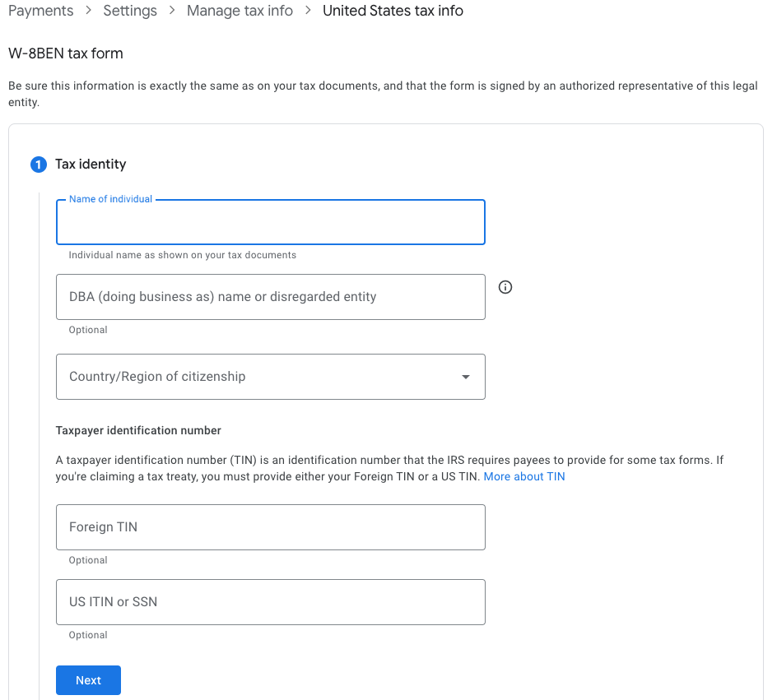
Task: Click the Tax identity section heading
Action: point(91,165)
